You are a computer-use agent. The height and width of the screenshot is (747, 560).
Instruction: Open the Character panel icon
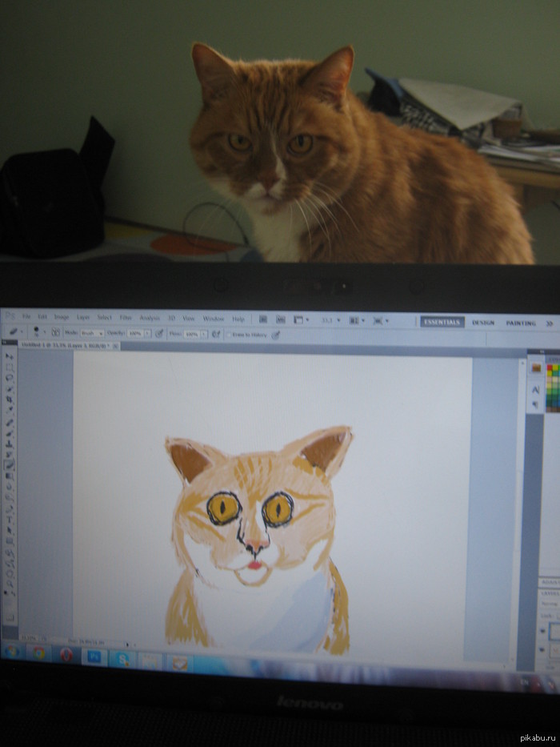536,388
